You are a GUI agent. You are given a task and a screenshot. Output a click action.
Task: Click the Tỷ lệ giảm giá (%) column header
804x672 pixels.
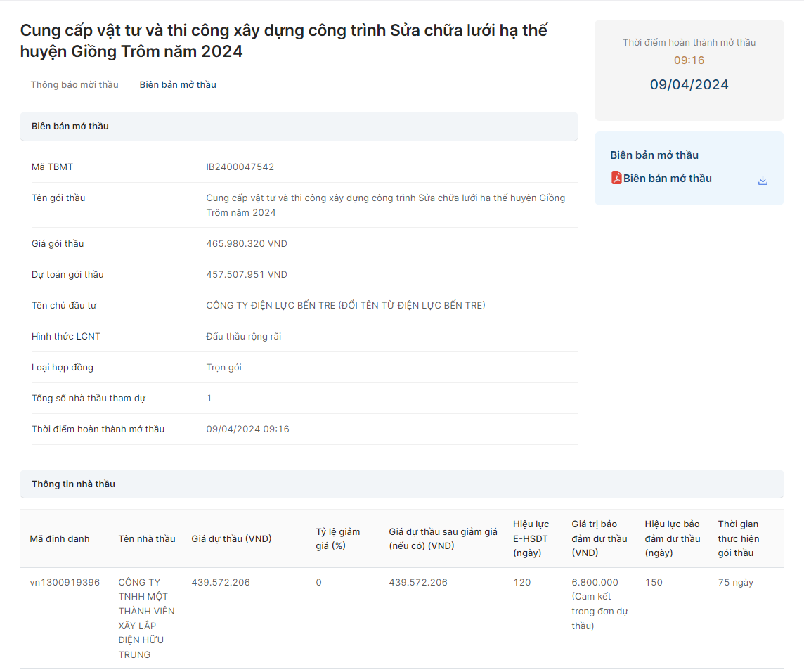click(338, 539)
